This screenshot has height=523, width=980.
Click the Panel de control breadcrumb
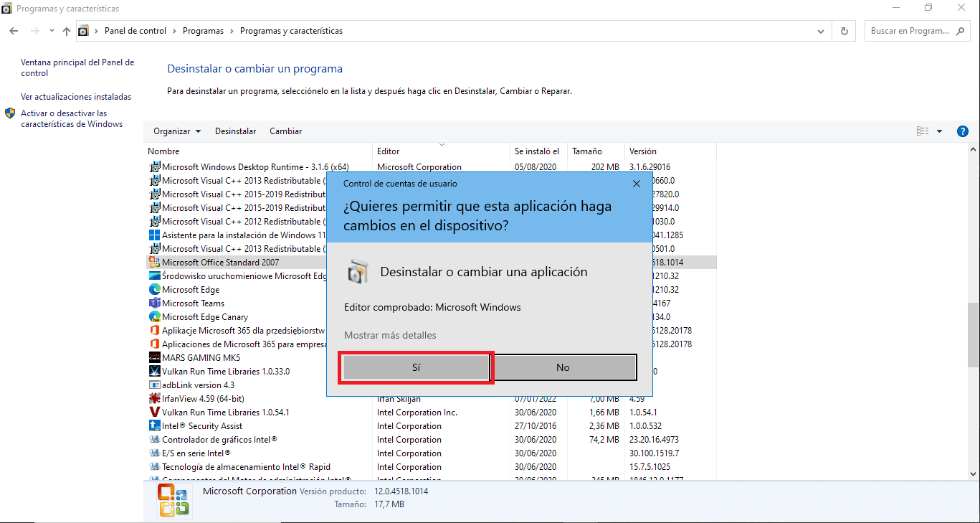click(135, 31)
